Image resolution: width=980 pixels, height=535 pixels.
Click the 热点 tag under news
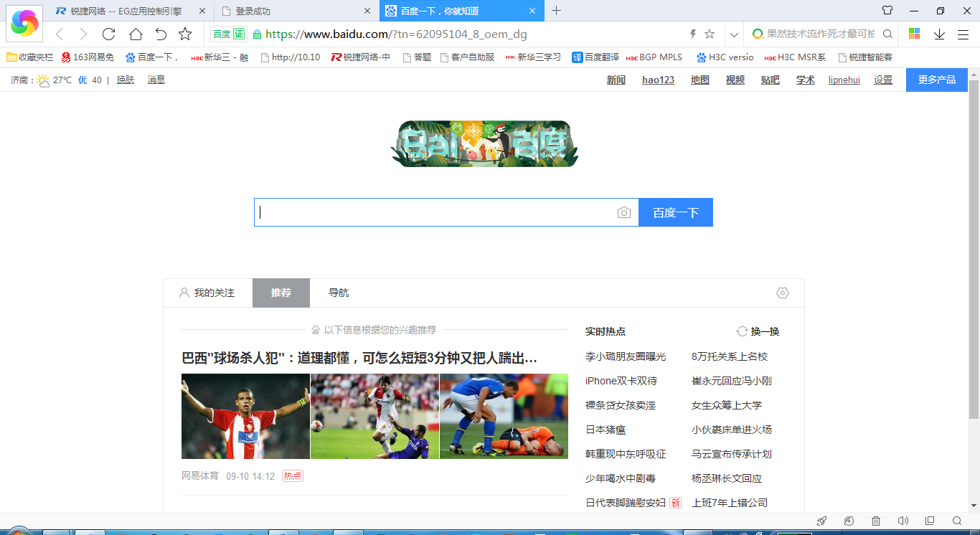pos(293,476)
